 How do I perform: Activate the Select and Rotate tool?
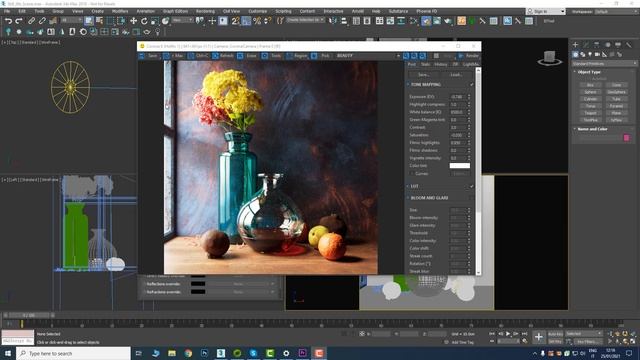tap(144, 21)
